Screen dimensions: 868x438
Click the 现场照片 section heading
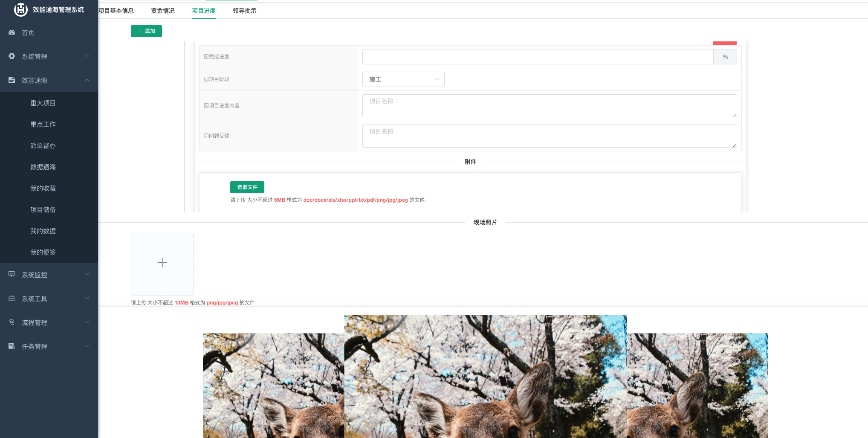click(485, 222)
